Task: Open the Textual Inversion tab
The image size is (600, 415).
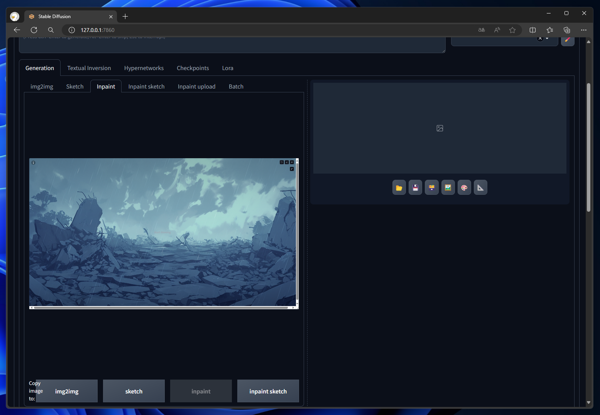Action: pyautogui.click(x=89, y=68)
